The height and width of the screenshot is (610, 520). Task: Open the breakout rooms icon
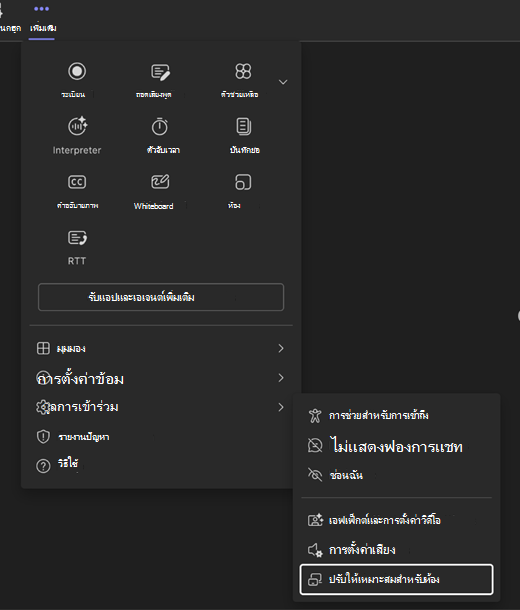pos(243,182)
